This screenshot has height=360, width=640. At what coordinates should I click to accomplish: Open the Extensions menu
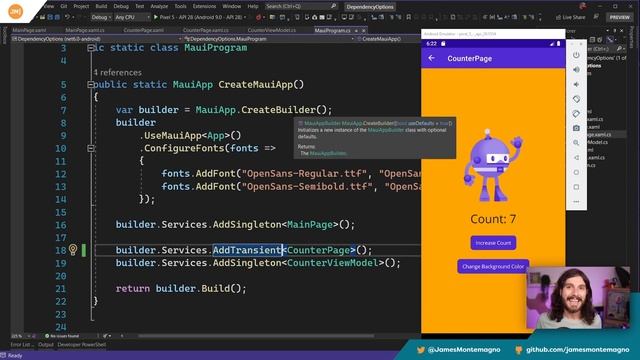[204, 6]
